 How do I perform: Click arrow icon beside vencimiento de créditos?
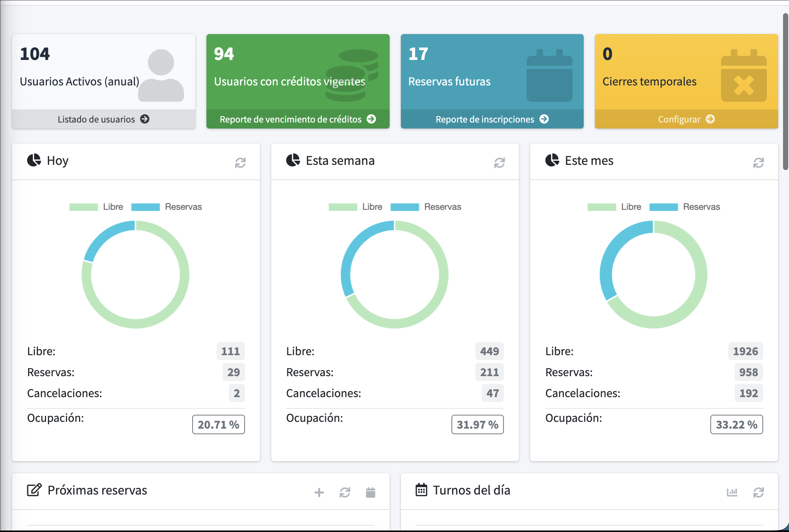click(371, 119)
